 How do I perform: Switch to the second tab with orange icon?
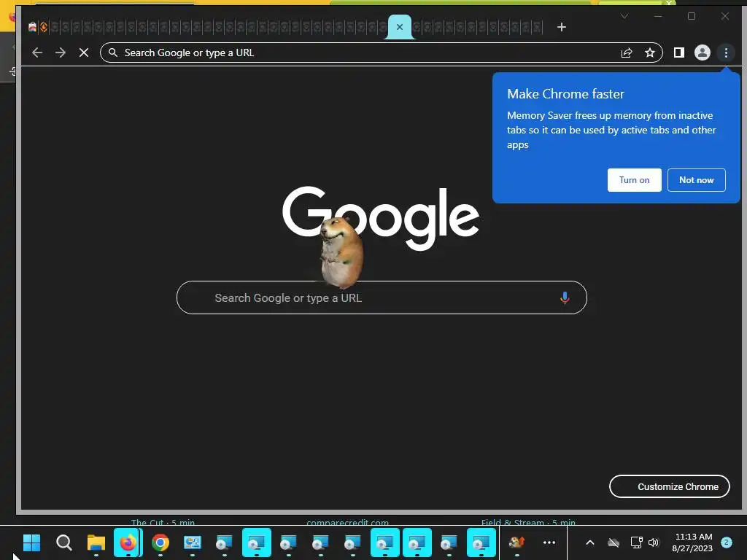click(x=43, y=27)
